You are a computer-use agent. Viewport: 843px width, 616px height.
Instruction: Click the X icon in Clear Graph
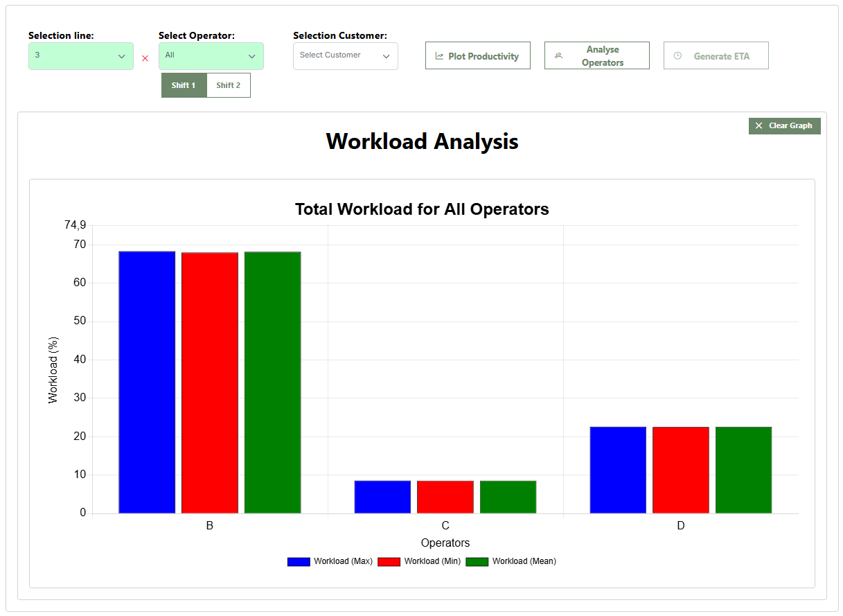coord(758,126)
